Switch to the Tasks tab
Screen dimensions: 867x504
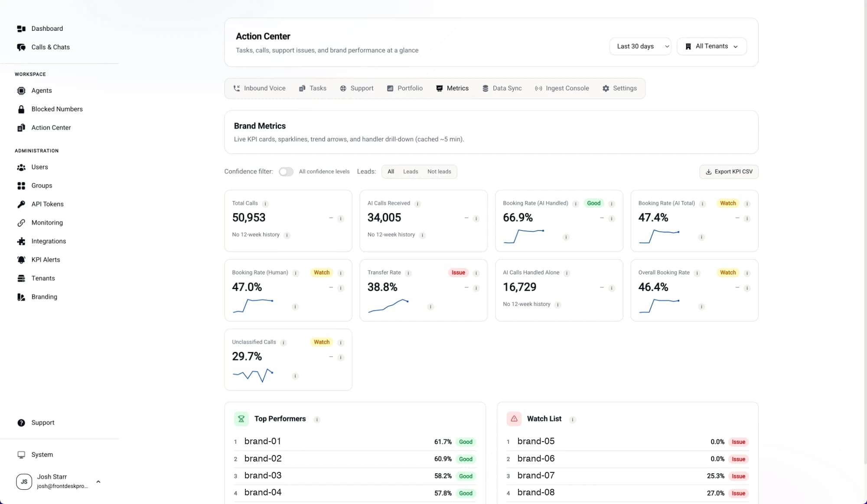pyautogui.click(x=313, y=88)
